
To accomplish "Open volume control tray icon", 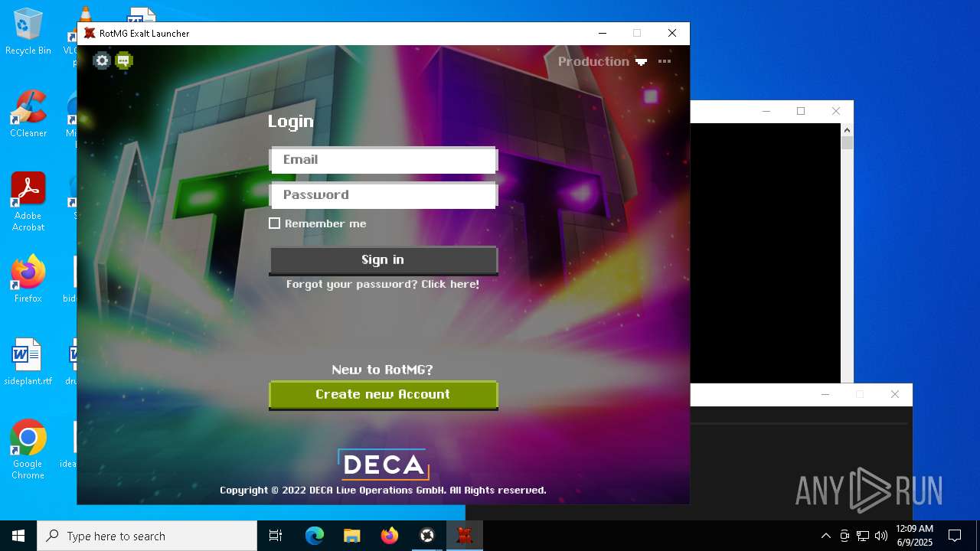I will (x=881, y=536).
